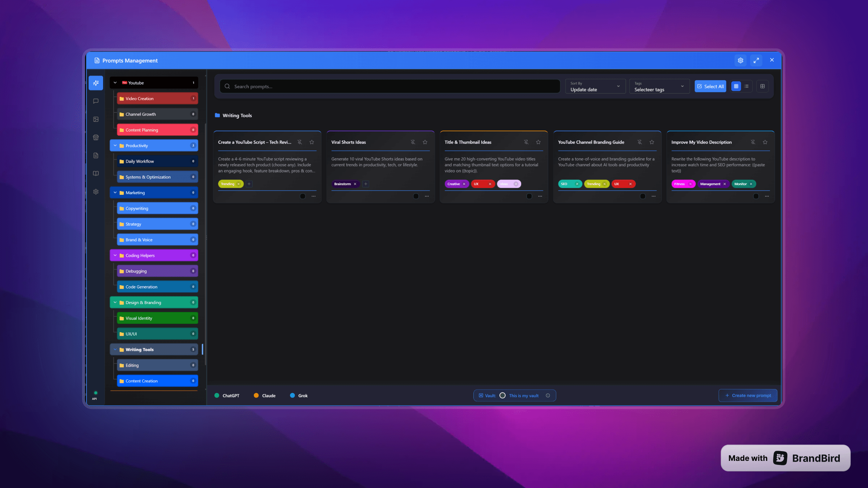The height and width of the screenshot is (488, 868).
Task: Open the three-dot menu on Title & Thumbnail Ideas
Action: (x=540, y=196)
